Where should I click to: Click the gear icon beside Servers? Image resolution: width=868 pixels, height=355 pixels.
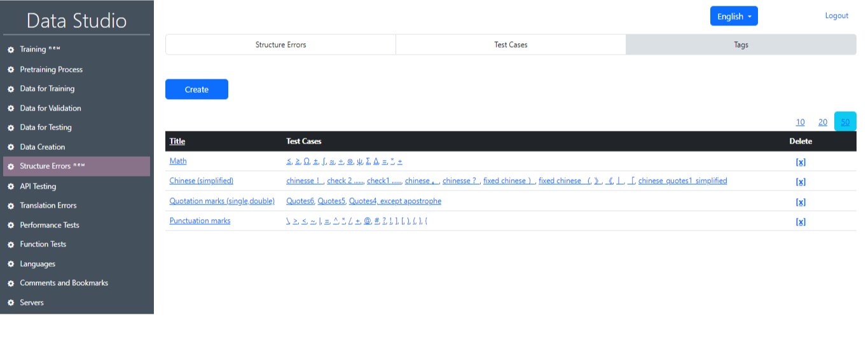[x=11, y=303]
